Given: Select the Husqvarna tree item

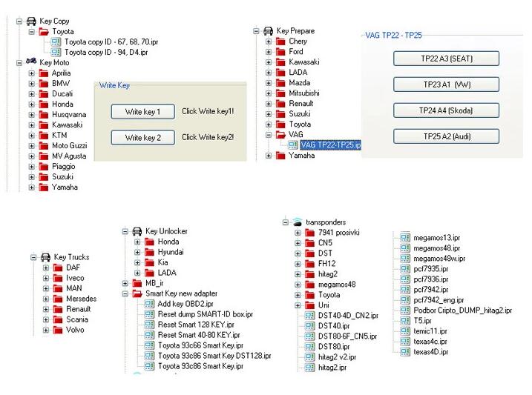Looking at the screenshot, I should tap(69, 115).
